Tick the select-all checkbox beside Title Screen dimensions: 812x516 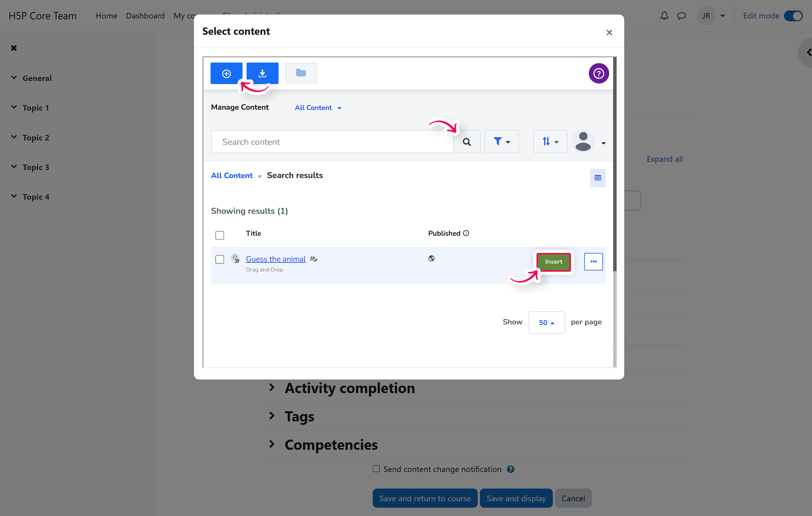pos(219,235)
